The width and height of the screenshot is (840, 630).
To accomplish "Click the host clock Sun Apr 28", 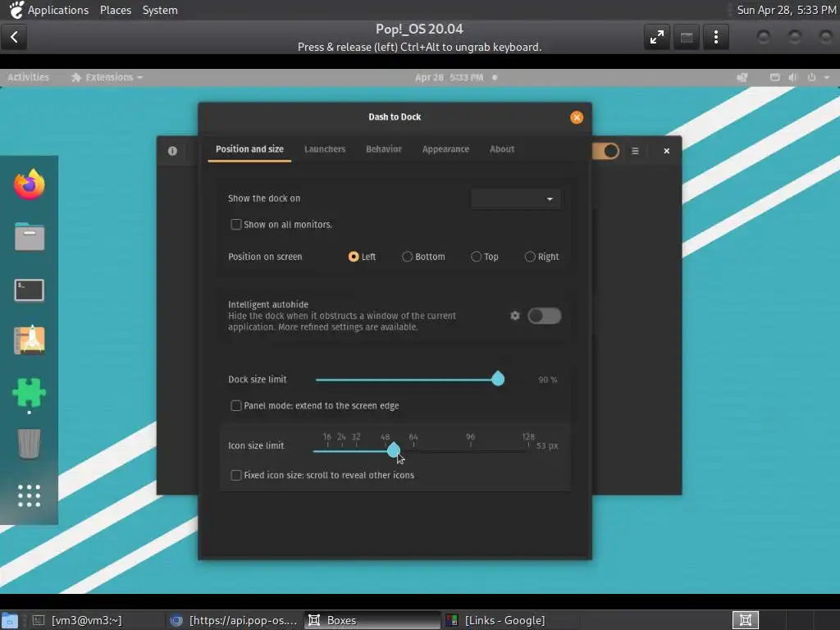I will (x=786, y=10).
